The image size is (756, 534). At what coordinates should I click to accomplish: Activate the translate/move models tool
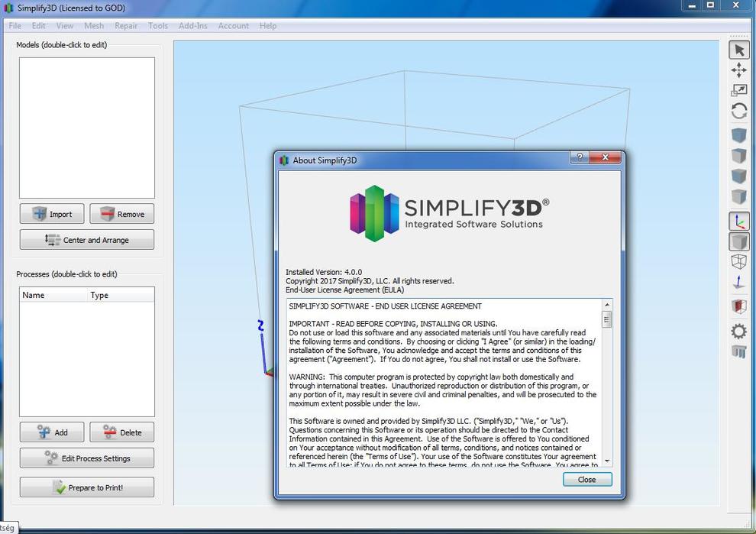pyautogui.click(x=738, y=71)
